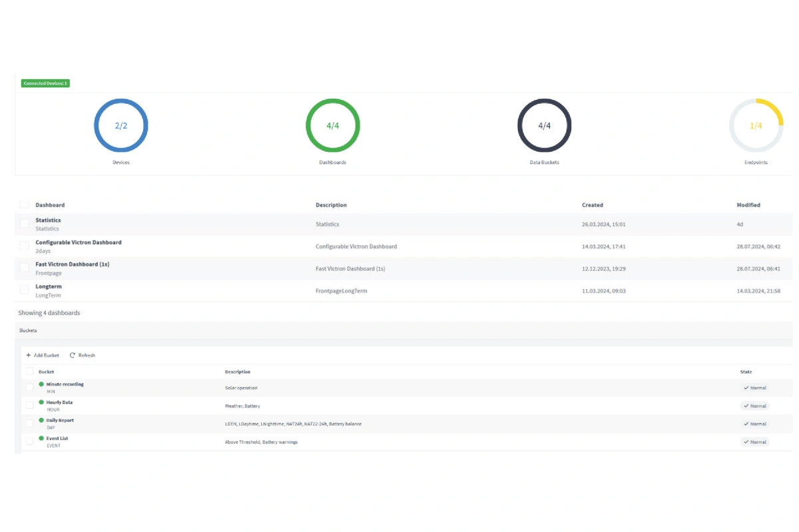Check the Hourly Data bucket checkbox
This screenshot has height=532, width=799.
(x=29, y=405)
